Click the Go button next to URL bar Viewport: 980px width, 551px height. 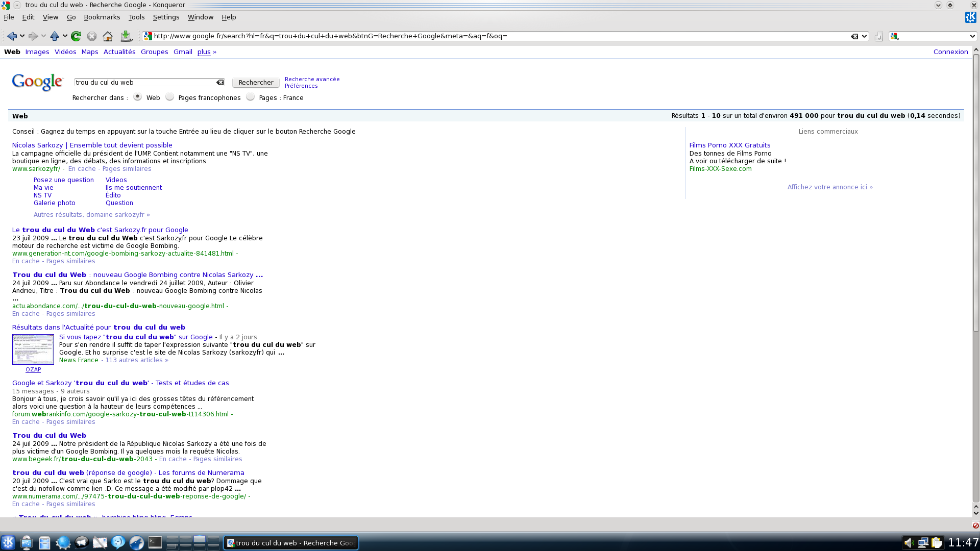pos(878,36)
